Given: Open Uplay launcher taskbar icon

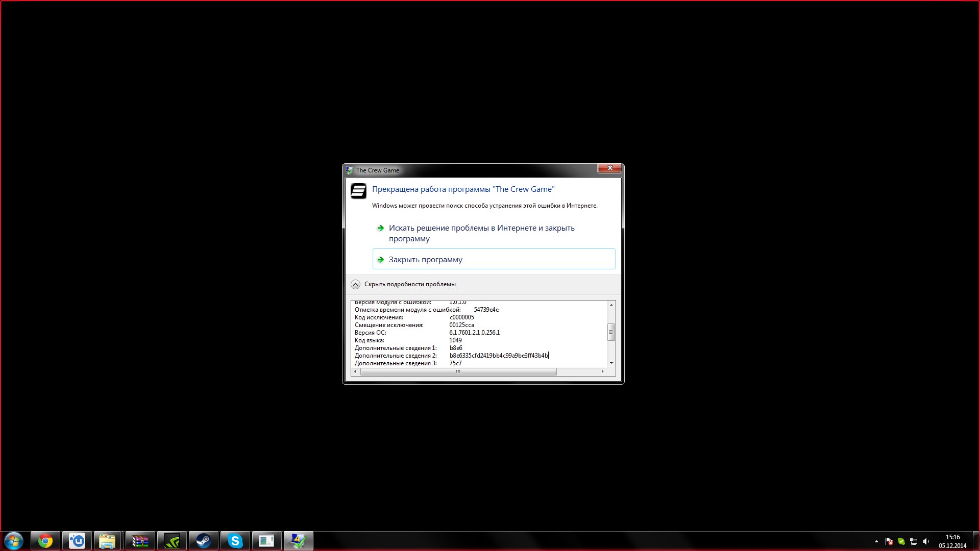Looking at the screenshot, I should click(77, 541).
